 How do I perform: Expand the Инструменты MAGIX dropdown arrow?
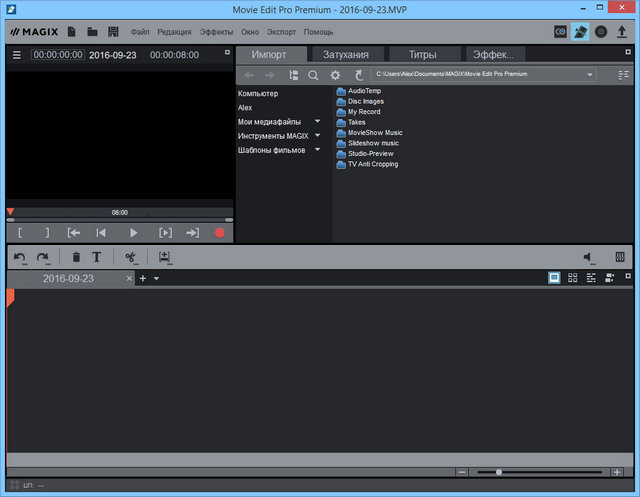coord(318,135)
